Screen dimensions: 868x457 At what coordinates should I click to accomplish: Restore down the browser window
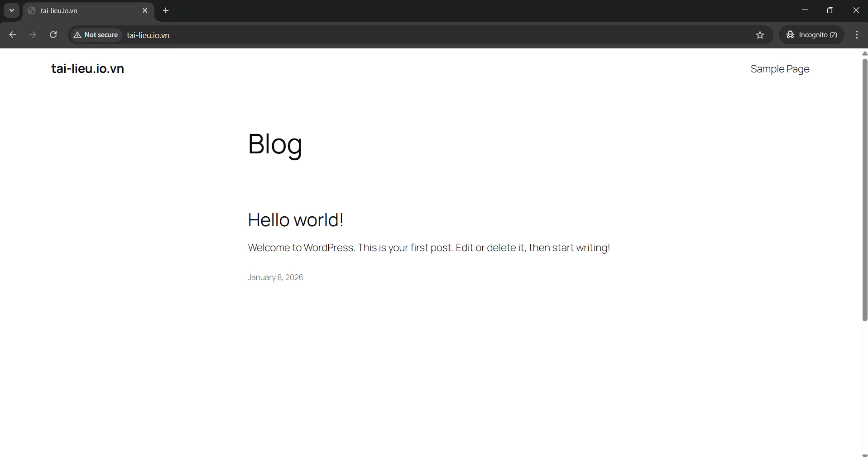(830, 10)
